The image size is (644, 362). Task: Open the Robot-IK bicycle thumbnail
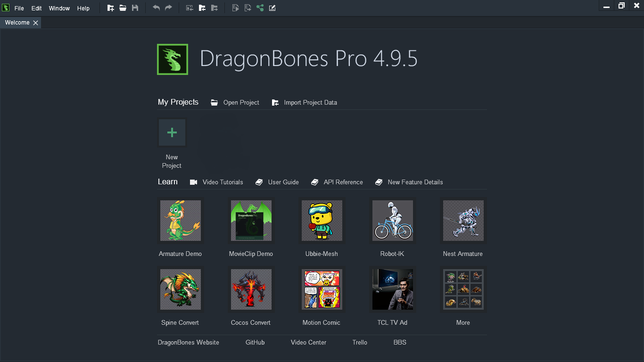click(x=393, y=221)
